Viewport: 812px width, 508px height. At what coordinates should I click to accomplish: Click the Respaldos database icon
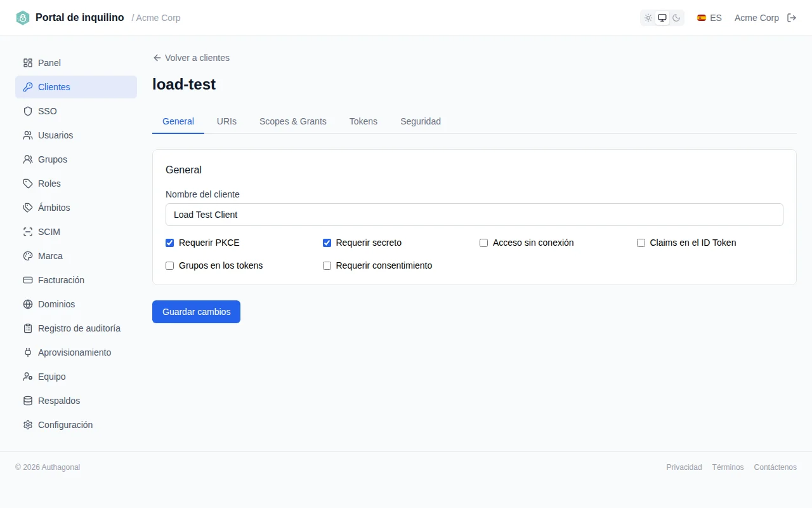[28, 401]
